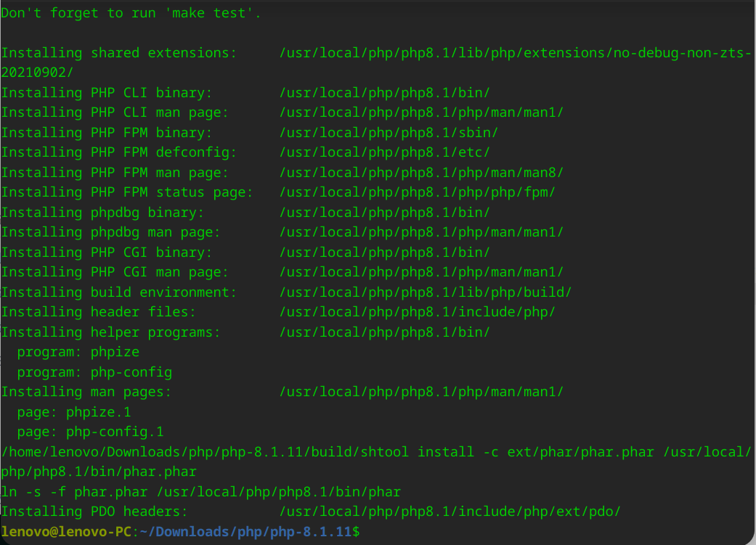This screenshot has height=545, width=756.
Task: Click the PHP CLI man page path
Action: pos(421,112)
